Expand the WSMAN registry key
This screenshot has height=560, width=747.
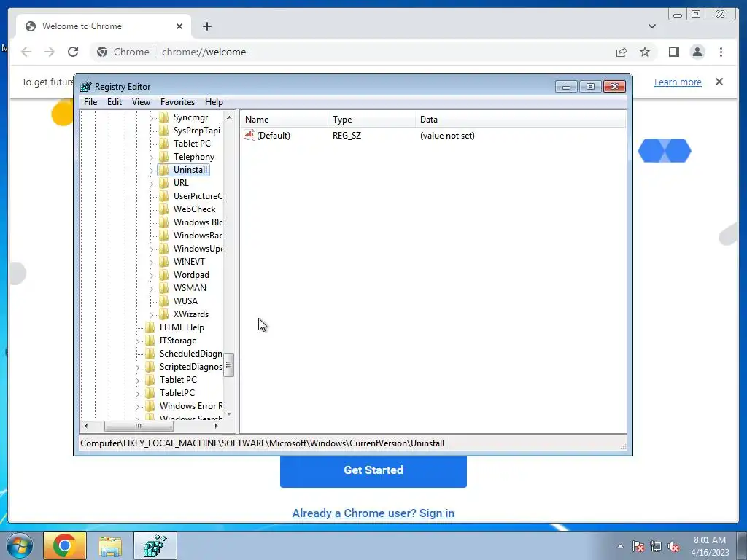click(x=151, y=288)
